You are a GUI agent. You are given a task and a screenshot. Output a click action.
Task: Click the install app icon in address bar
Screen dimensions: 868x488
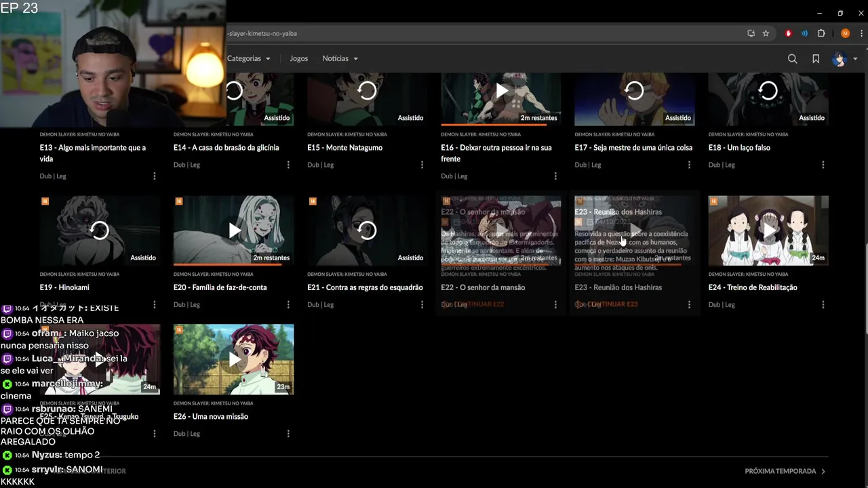tap(751, 33)
